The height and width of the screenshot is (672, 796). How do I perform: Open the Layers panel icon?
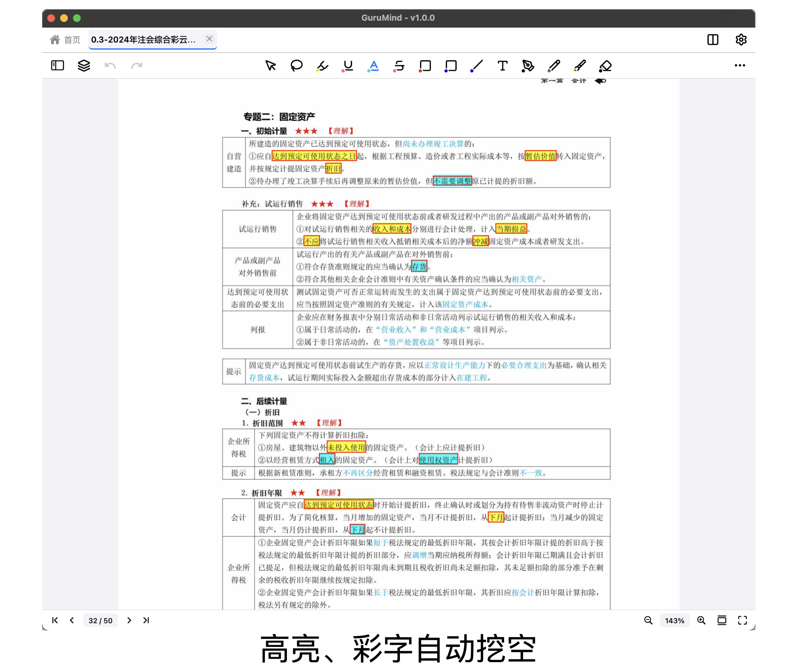click(x=83, y=66)
